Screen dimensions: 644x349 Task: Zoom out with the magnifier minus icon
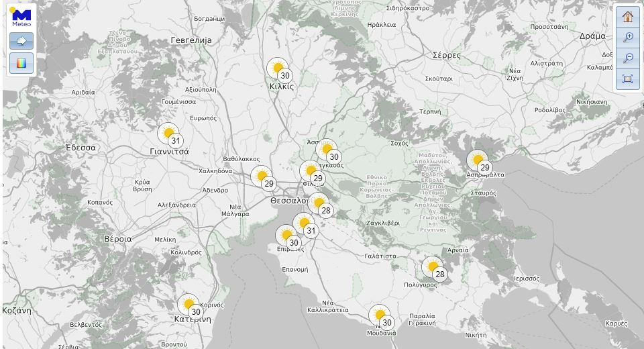(x=628, y=58)
